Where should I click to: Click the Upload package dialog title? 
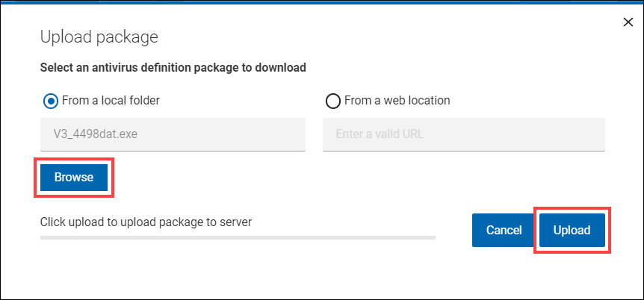coord(99,36)
